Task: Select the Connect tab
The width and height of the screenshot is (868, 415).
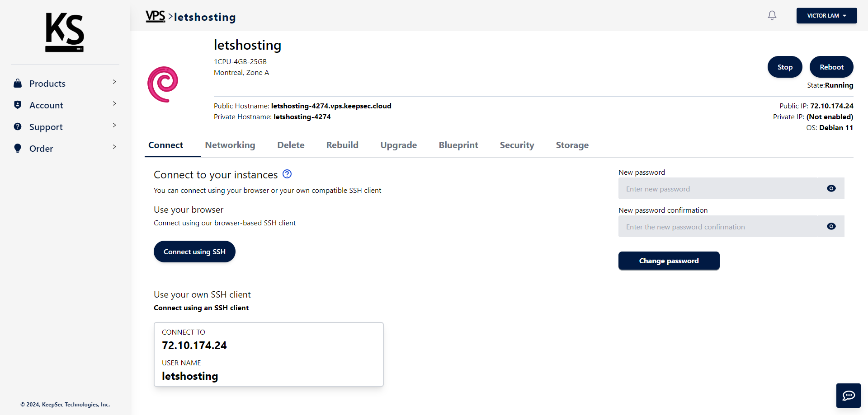Action: pos(165,145)
